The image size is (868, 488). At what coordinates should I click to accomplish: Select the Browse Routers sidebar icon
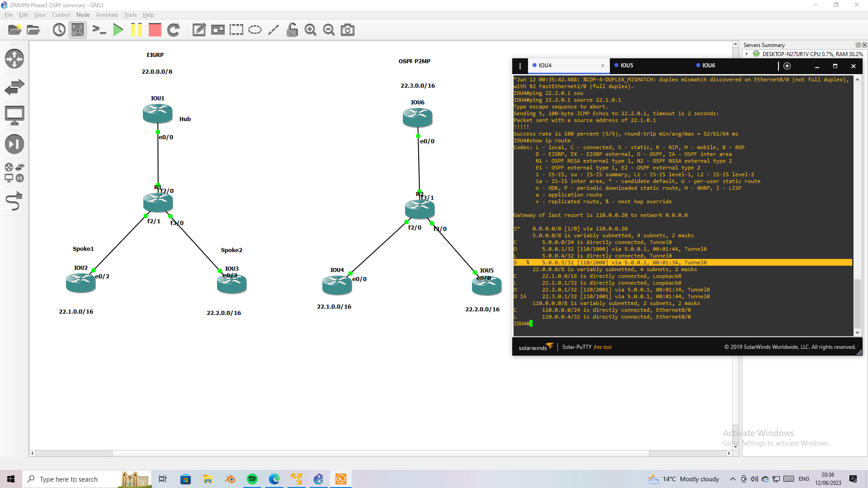[x=14, y=59]
